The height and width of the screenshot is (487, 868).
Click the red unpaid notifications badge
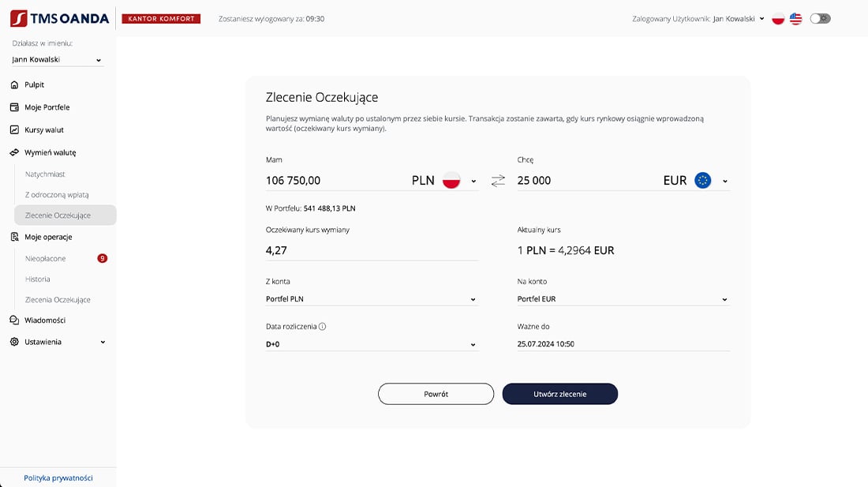tap(102, 258)
